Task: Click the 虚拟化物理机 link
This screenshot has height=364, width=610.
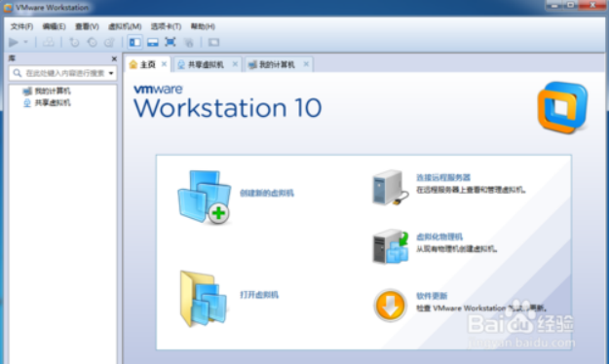Action: tap(439, 237)
